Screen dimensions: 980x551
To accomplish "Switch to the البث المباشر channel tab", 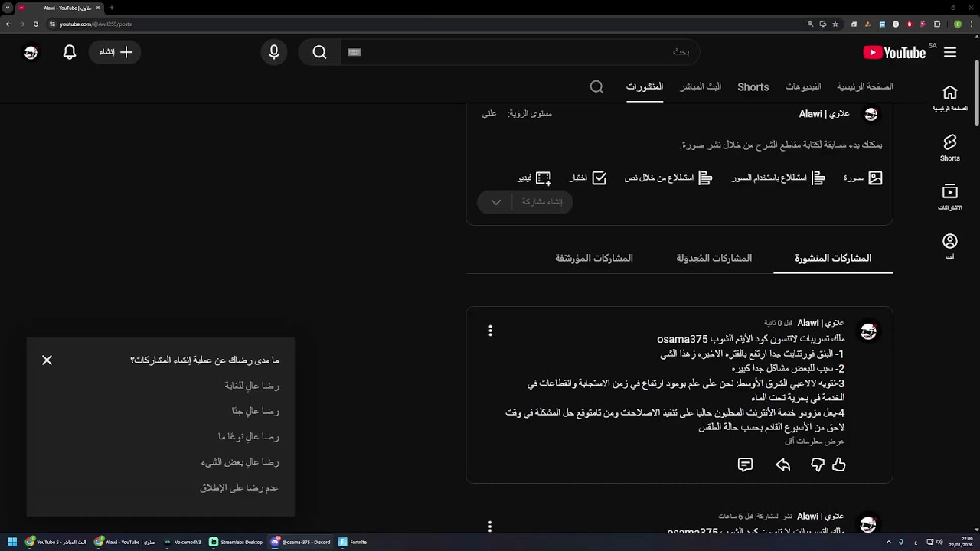I will [x=701, y=86].
